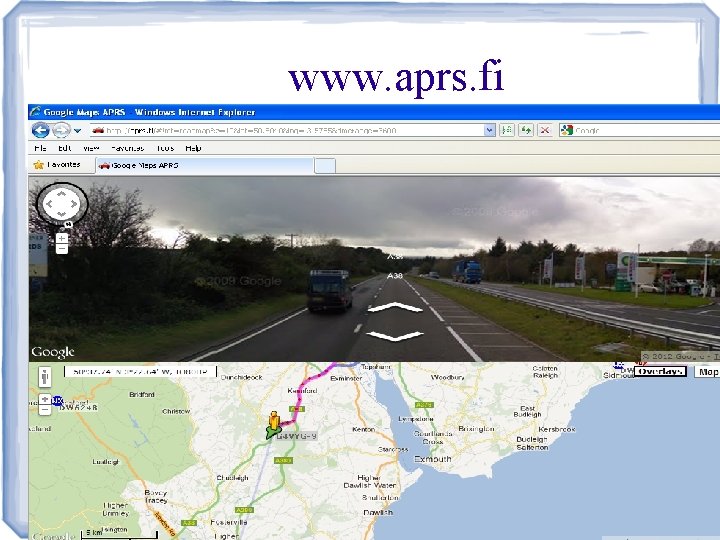Screen dimensions: 720x540
Task: Click the Lympstone label on the map
Action: 416,419
